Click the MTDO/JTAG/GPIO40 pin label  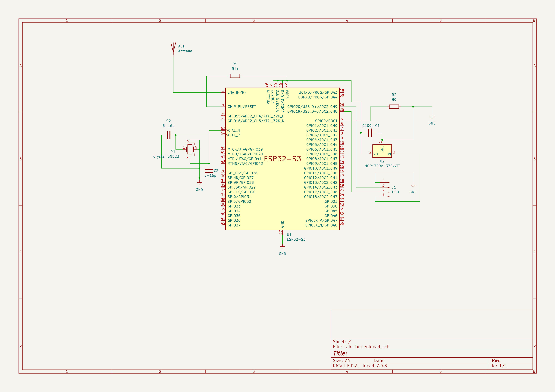pos(245,154)
